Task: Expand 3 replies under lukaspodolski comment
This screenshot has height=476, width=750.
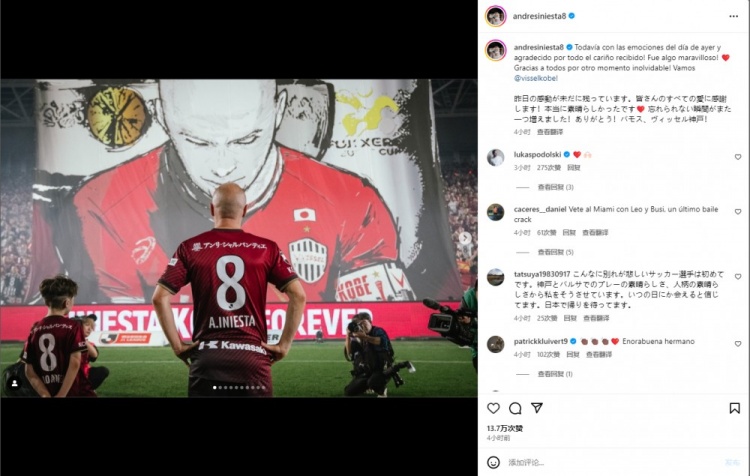Action: click(x=555, y=187)
